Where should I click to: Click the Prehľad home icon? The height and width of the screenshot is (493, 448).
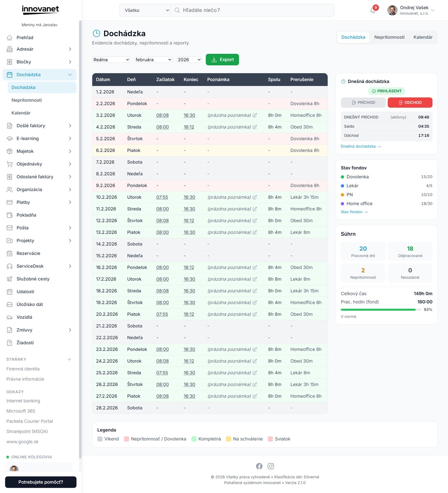tap(10, 37)
